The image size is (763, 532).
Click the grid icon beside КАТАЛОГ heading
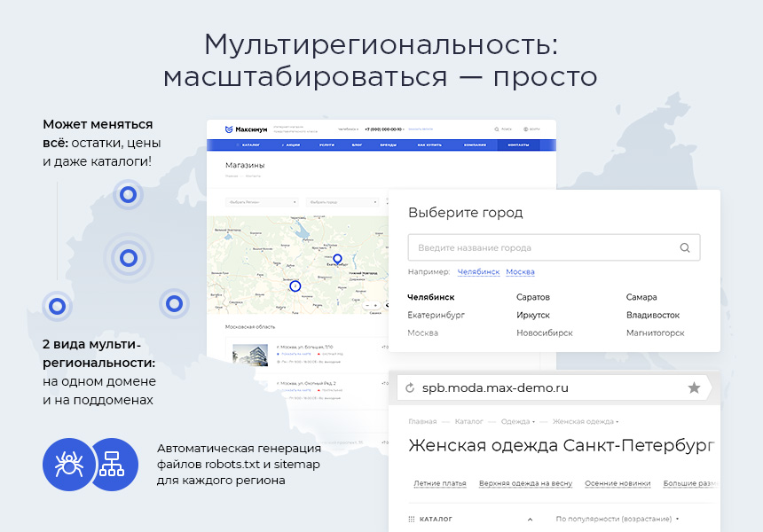411,518
